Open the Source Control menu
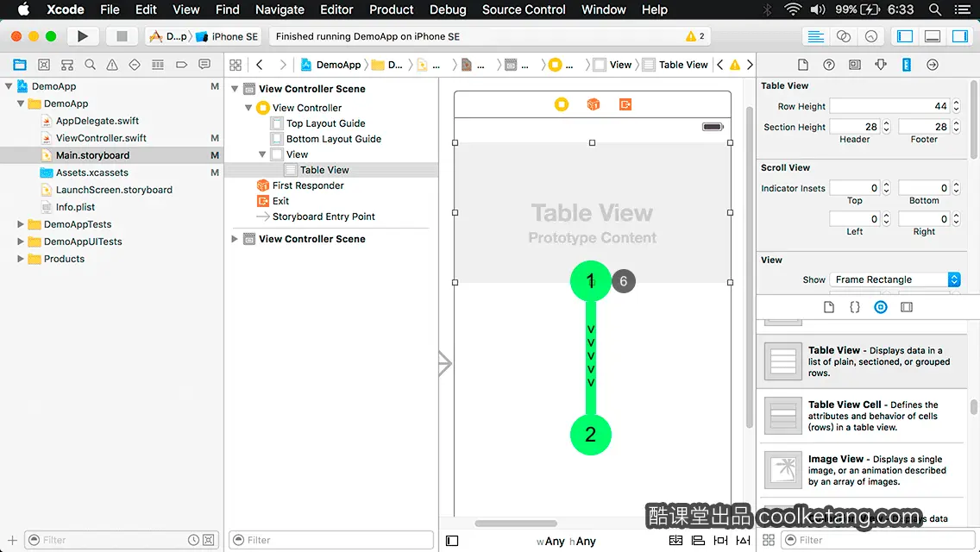The width and height of the screenshot is (980, 552). 524,9
